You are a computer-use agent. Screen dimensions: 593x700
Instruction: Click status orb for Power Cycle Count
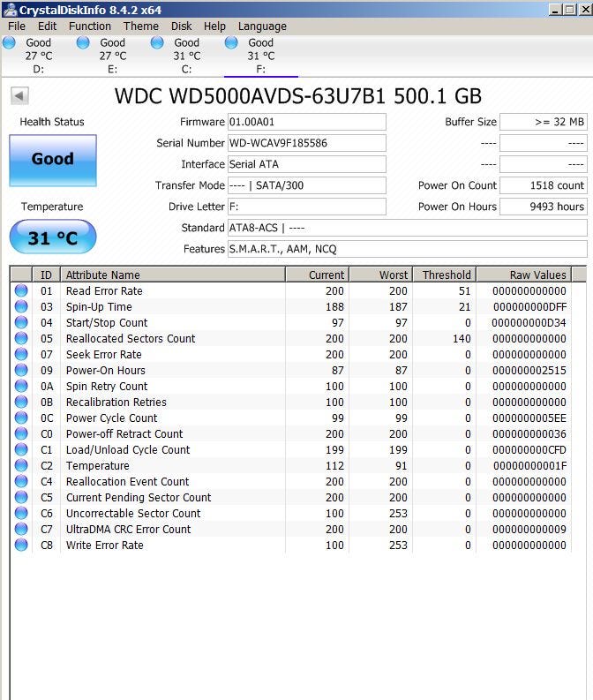[x=21, y=418]
